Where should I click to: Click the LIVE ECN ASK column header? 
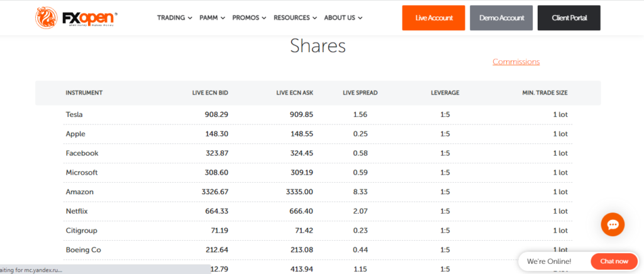pyautogui.click(x=295, y=93)
